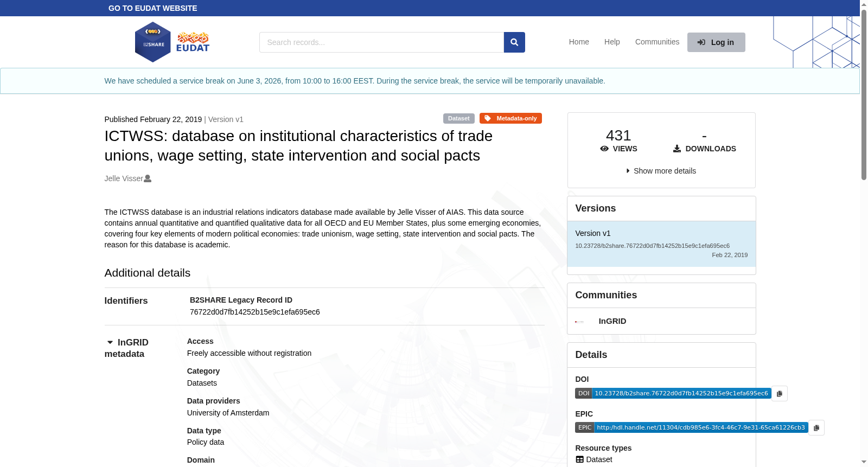Click the user icon beside Jelle Visser
Screen dimensions: 868x467
[148, 178]
